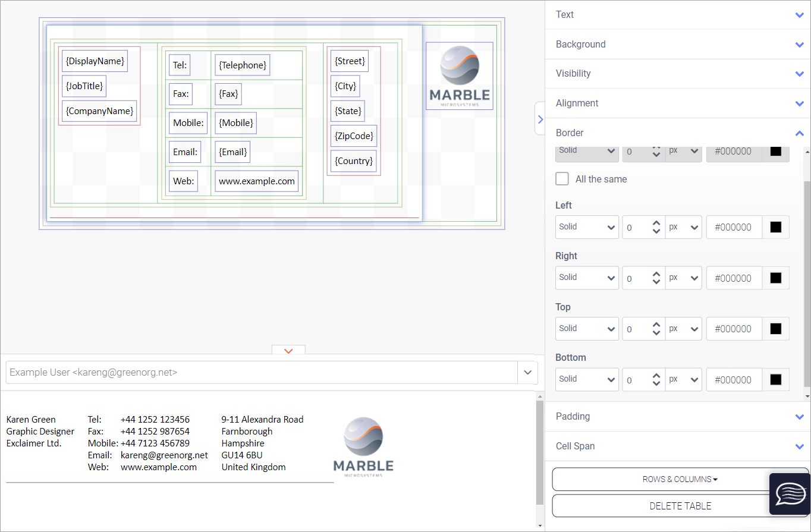This screenshot has width=811, height=532.
Task: Click the ROWS & COLUMNS button
Action: pos(680,479)
